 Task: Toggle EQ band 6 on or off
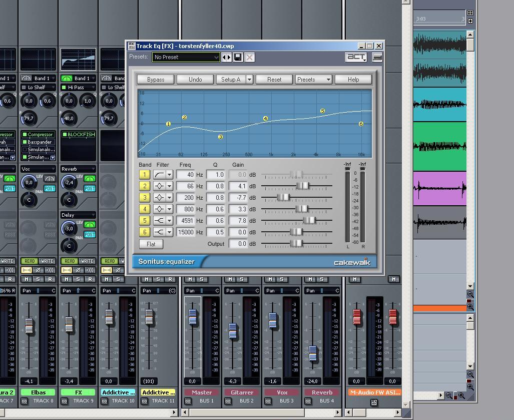[145, 232]
